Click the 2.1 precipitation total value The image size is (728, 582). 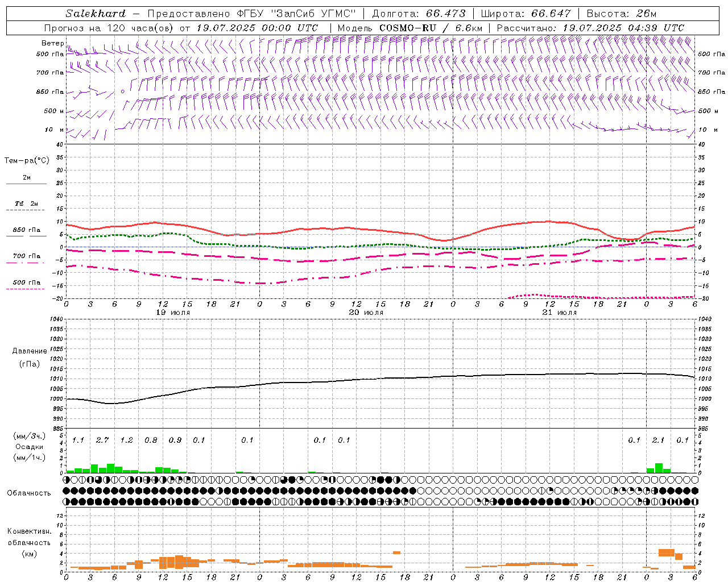tap(658, 440)
